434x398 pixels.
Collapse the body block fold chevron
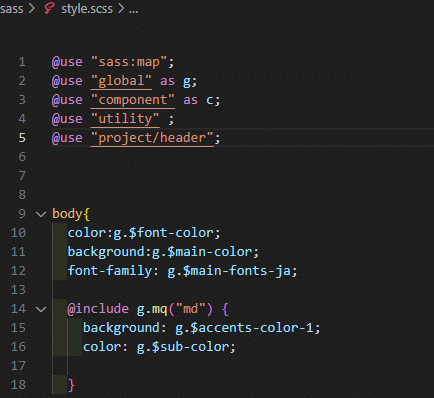pyautogui.click(x=41, y=214)
